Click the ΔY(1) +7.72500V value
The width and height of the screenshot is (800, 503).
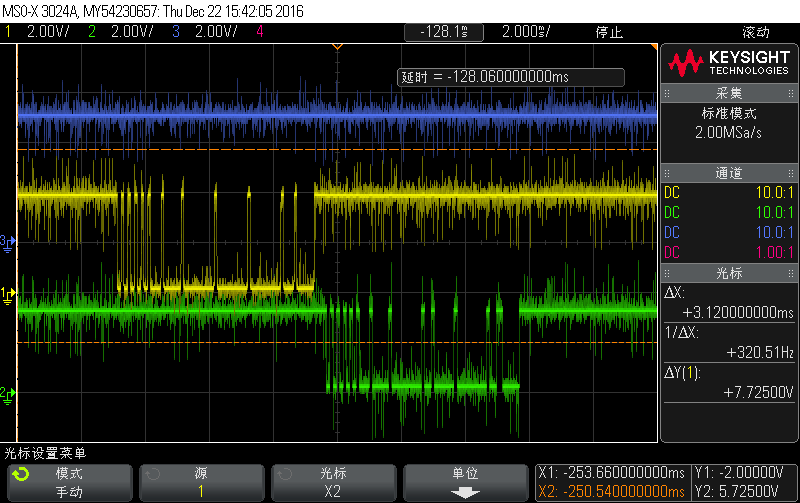(758, 392)
